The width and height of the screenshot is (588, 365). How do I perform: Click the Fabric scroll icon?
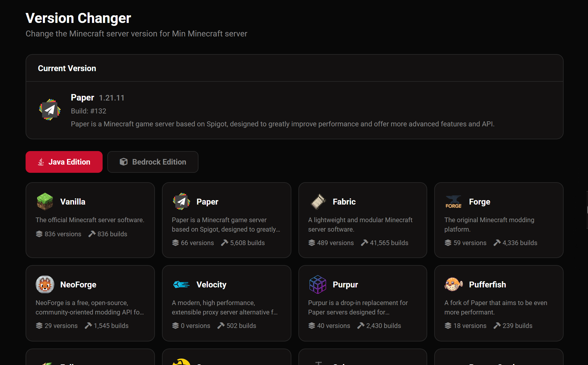tap(318, 202)
